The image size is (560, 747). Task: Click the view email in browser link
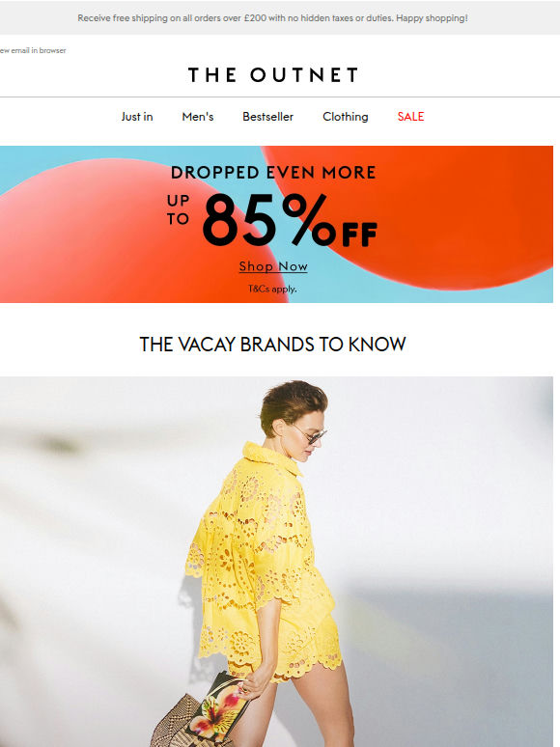pyautogui.click(x=33, y=50)
